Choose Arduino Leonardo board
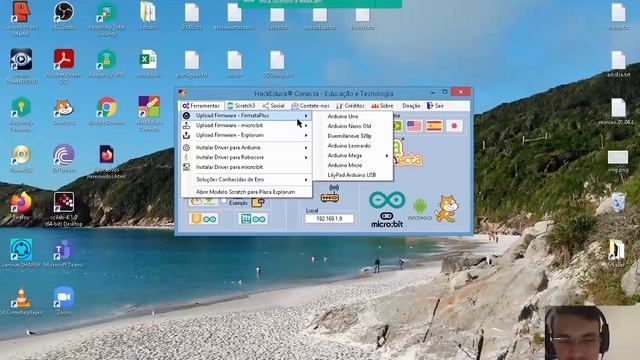The image size is (640, 360). pos(352,146)
